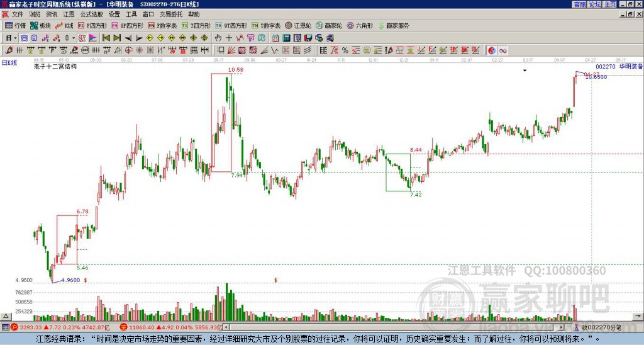The width and height of the screenshot is (644, 345).
Task: Open the calendar icon in toolbar
Action: (x=275, y=38)
